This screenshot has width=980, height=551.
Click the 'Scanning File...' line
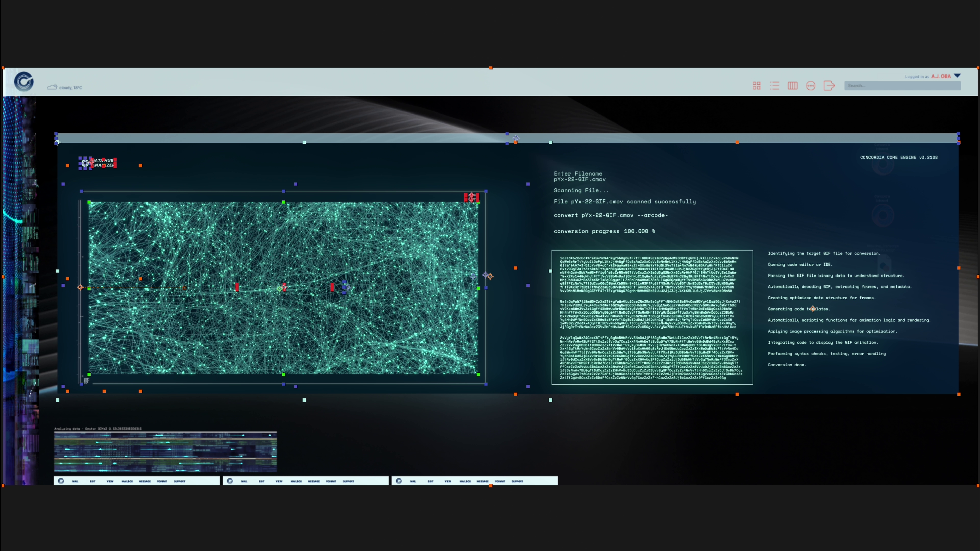coord(581,191)
